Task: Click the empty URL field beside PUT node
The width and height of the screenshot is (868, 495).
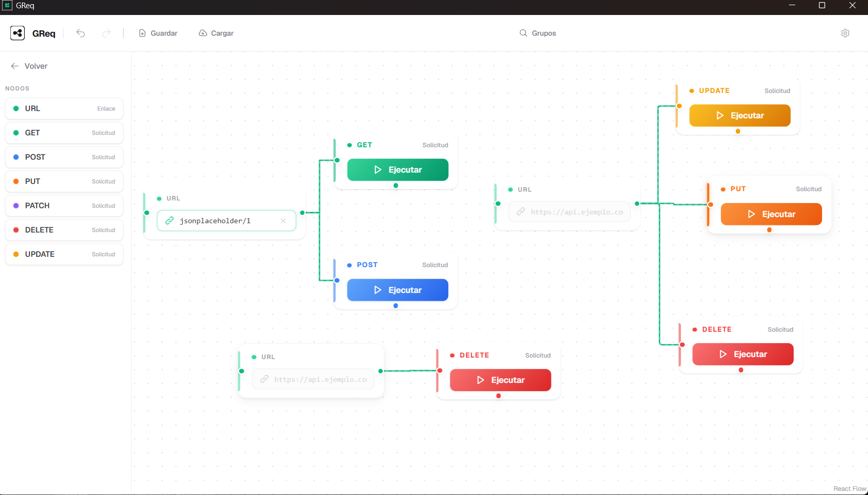Action: [570, 212]
